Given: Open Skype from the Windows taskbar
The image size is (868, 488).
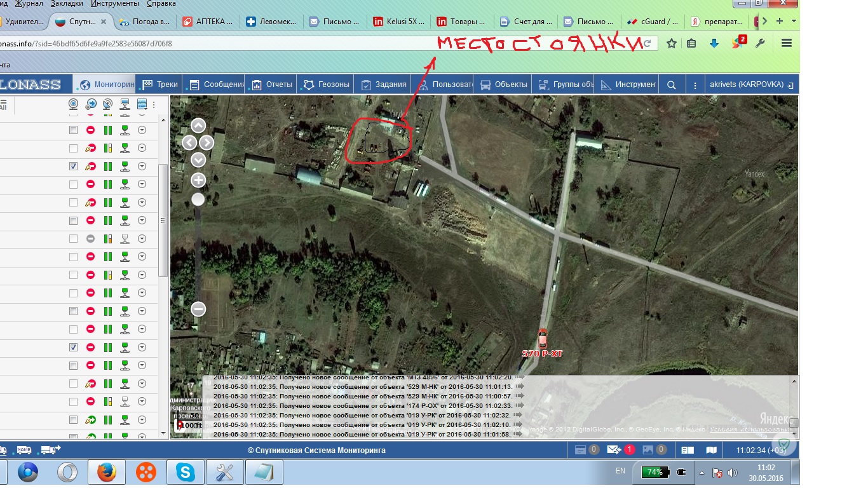Looking at the screenshot, I should coord(186,472).
